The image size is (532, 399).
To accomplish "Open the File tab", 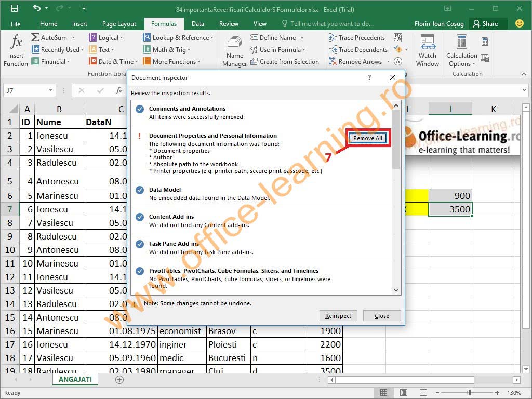I will 16,24.
